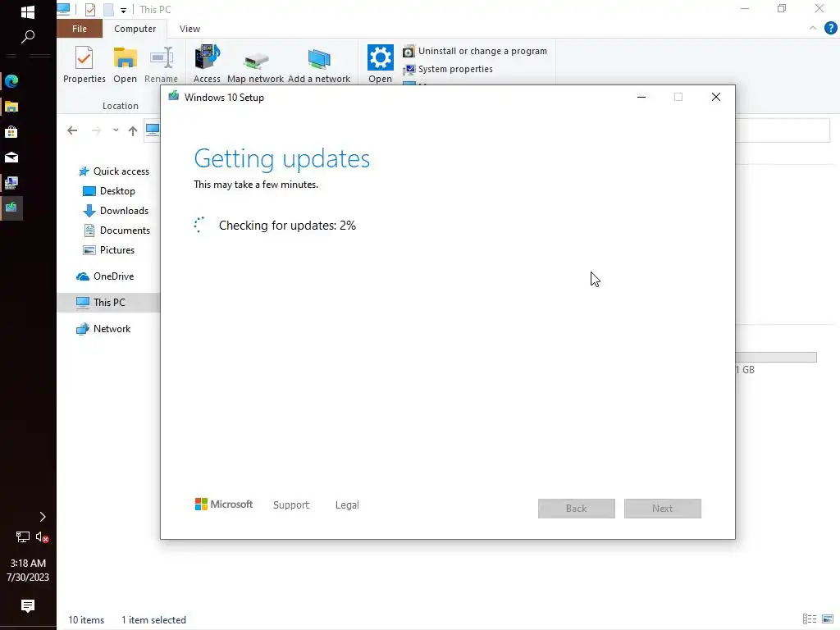This screenshot has height=630, width=840.
Task: Click the Rename ribbon icon
Action: point(162,64)
